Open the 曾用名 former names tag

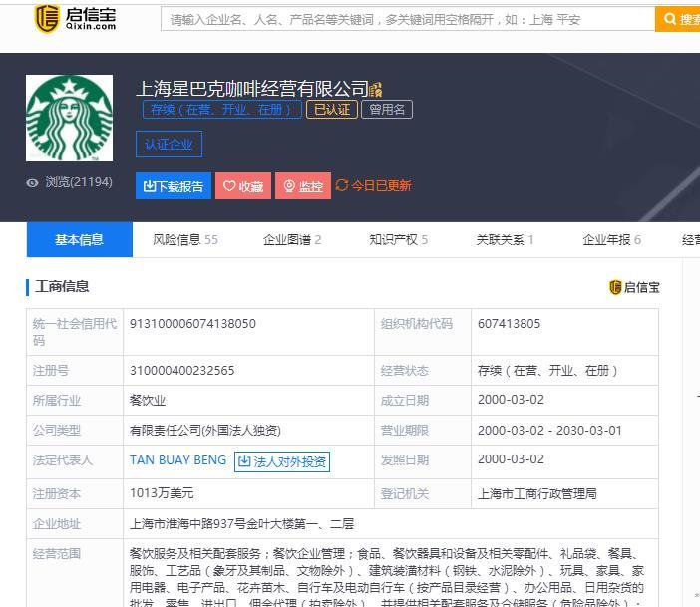[387, 110]
